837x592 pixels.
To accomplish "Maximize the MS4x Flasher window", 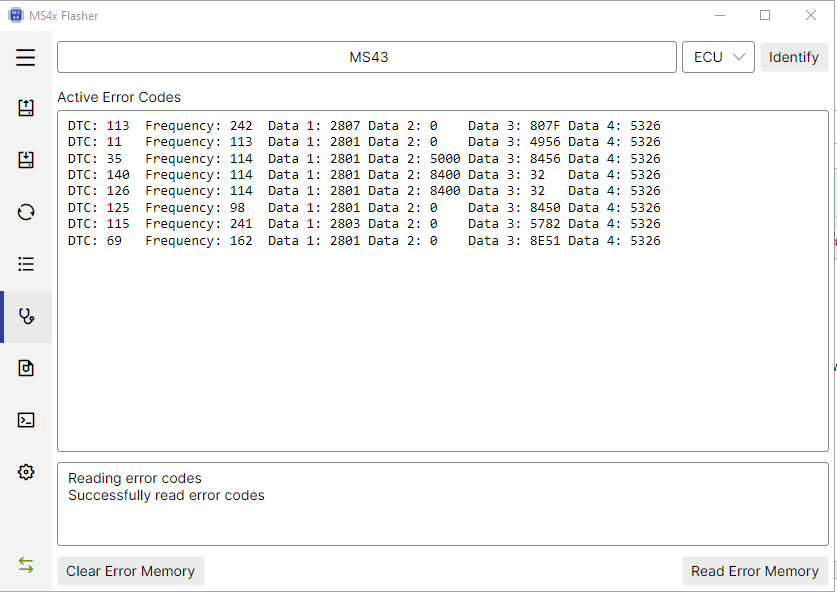I will (x=765, y=15).
